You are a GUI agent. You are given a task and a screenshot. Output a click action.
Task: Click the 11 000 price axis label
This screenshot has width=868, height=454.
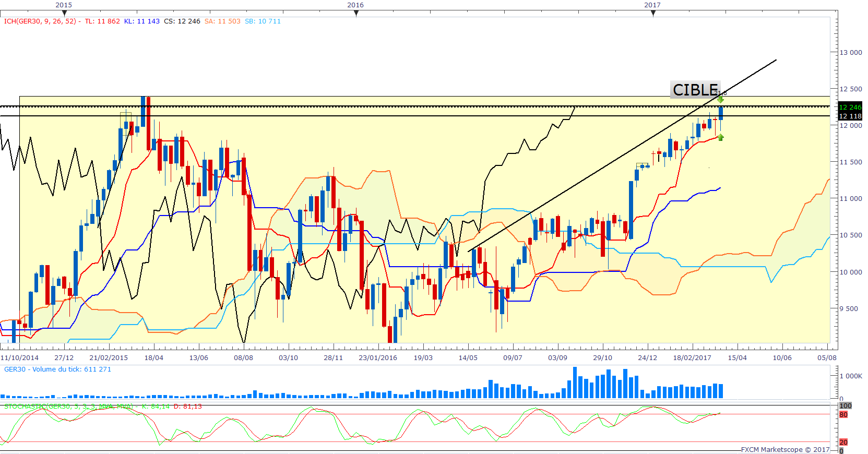coord(851,199)
